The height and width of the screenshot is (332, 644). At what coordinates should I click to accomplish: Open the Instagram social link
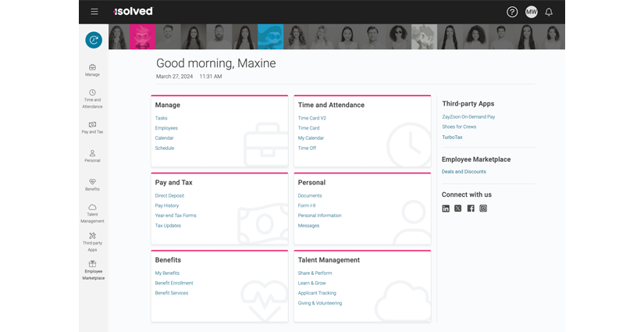(x=483, y=209)
